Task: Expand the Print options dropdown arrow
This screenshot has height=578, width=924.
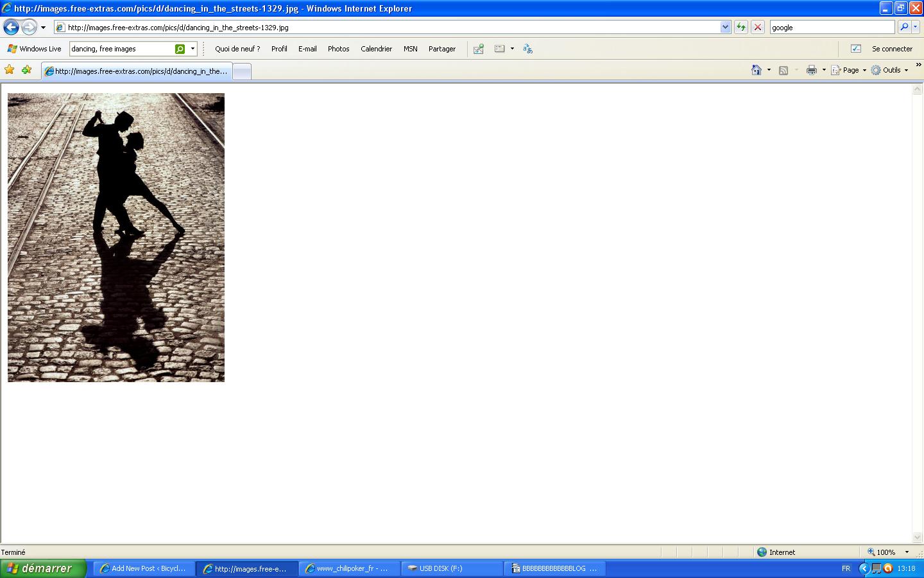Action: (x=824, y=70)
